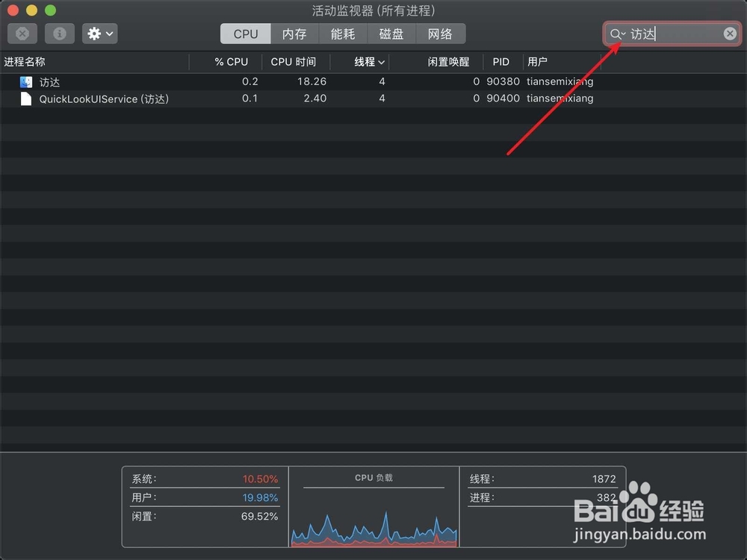This screenshot has height=560, width=747.
Task: Switch to the 内存 tab
Action: click(294, 33)
